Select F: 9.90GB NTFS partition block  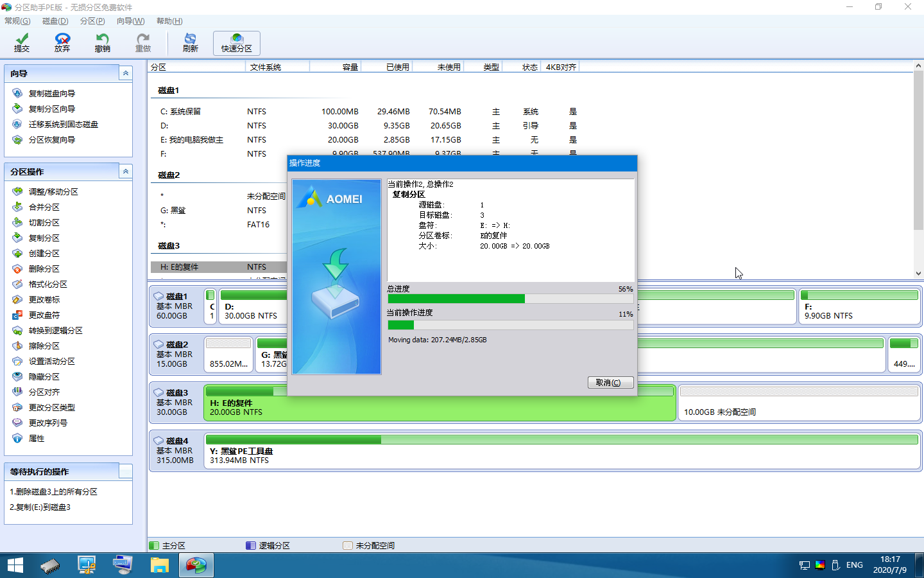[860, 306]
